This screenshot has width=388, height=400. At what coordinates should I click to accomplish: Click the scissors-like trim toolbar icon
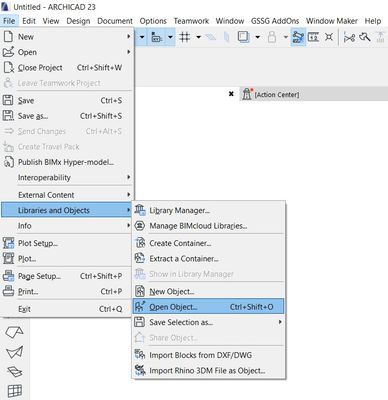[349, 37]
